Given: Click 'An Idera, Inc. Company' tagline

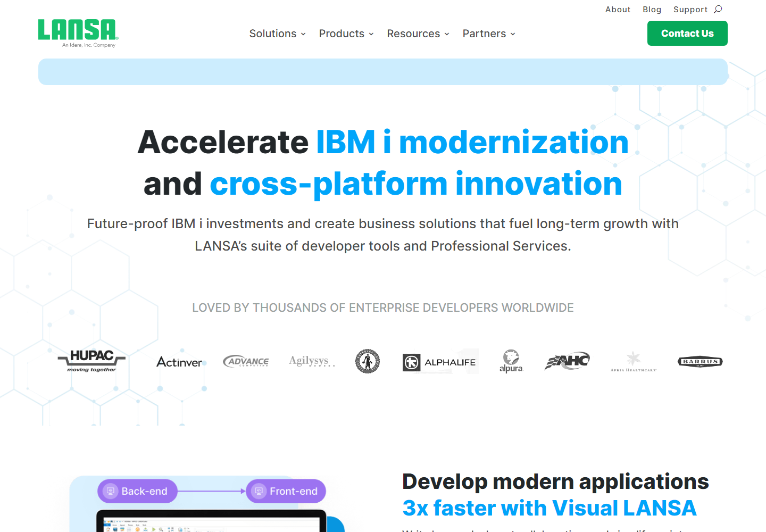Looking at the screenshot, I should click(x=89, y=45).
